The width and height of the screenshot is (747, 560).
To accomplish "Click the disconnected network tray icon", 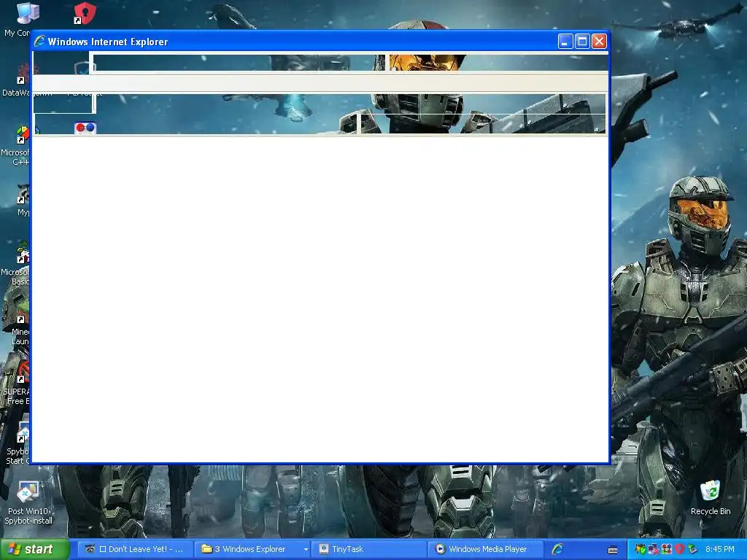I will 653,550.
